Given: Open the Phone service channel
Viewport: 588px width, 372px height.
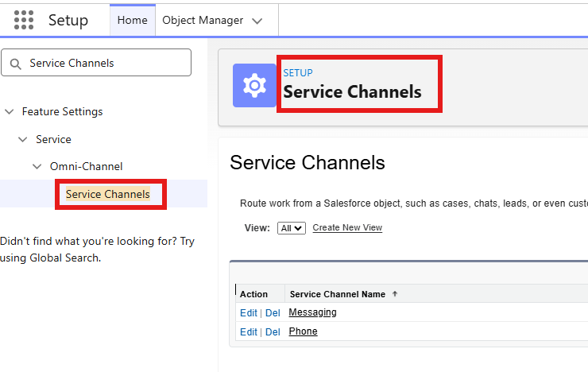Looking at the screenshot, I should pos(303,331).
